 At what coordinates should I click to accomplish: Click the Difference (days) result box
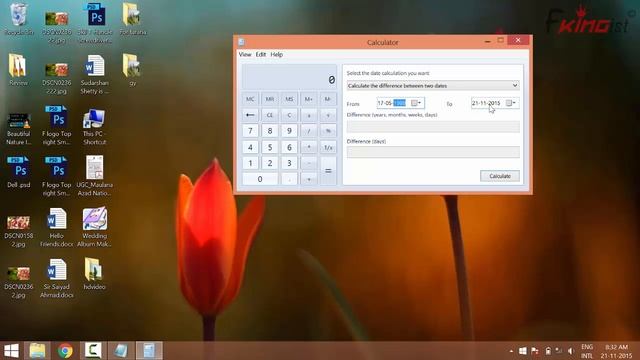click(x=433, y=152)
